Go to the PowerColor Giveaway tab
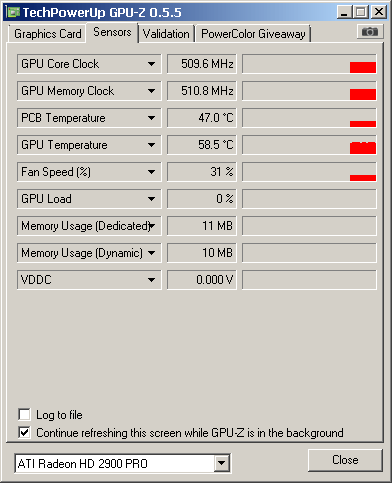Viewport: 392px width, 483px height. (253, 34)
